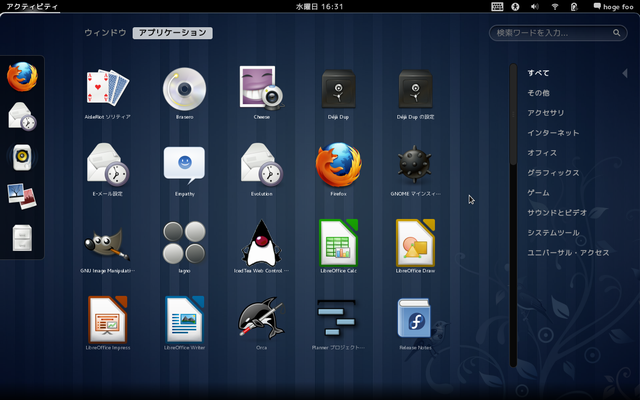This screenshot has height=400, width=640.
Task: Open the GNOME Mines game
Action: coord(414,165)
